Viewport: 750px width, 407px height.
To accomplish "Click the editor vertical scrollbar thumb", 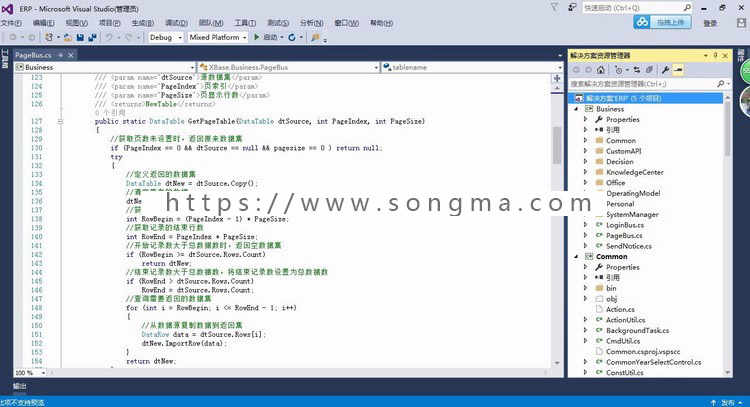I will coord(557,145).
